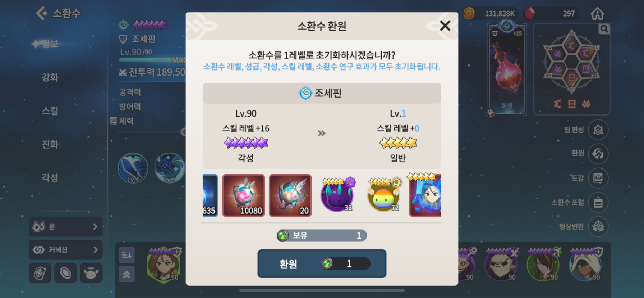Switch to the 강화 tab

pos(50,77)
